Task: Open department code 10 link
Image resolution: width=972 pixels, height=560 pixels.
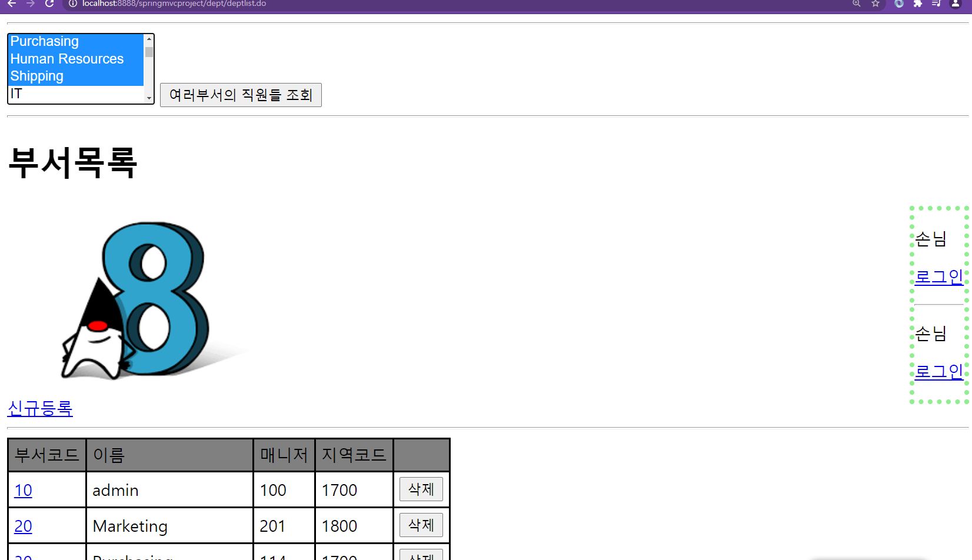Action: pos(23,490)
